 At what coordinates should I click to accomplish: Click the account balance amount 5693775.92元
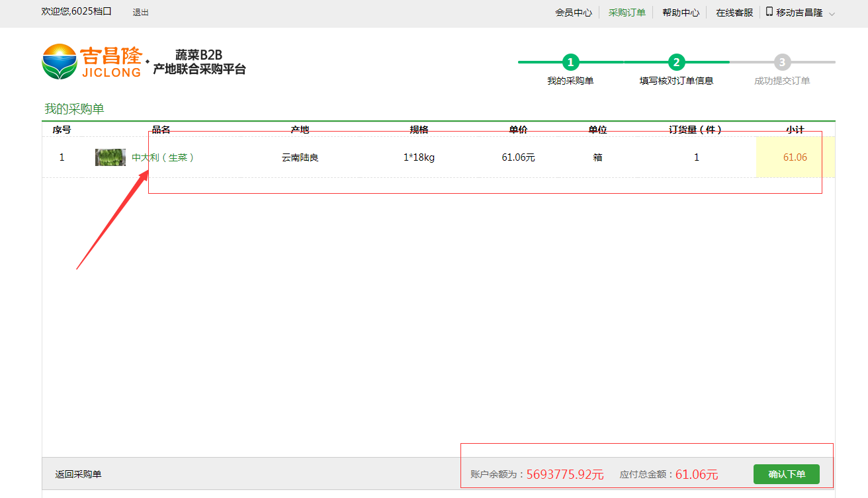[565, 474]
